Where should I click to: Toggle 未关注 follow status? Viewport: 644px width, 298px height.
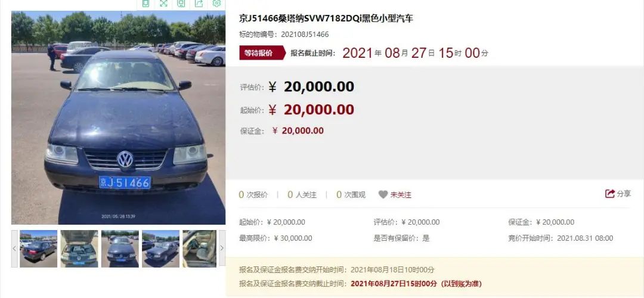point(401,195)
